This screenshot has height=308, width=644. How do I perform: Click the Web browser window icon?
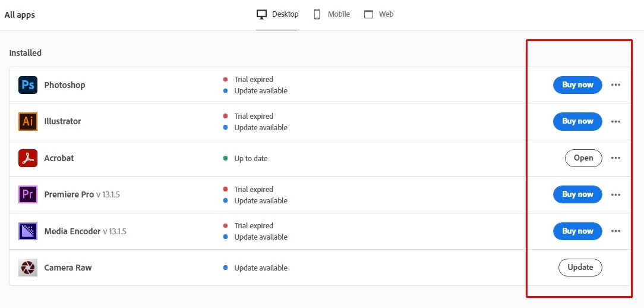point(369,14)
